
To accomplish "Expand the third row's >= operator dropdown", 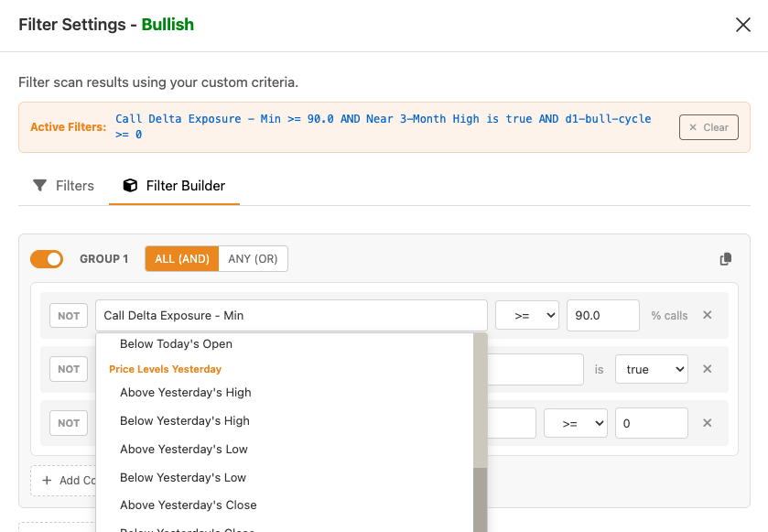I will [575, 423].
